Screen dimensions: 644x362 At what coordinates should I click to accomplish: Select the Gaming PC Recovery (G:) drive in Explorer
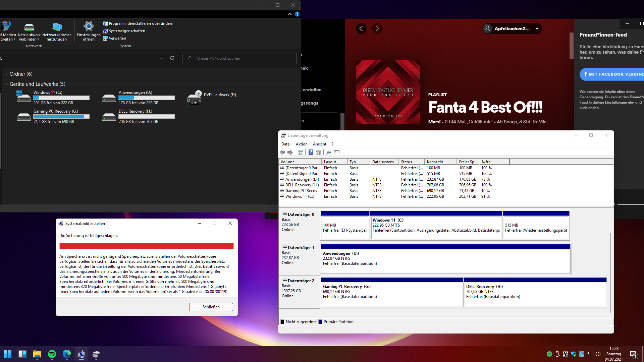pyautogui.click(x=54, y=116)
